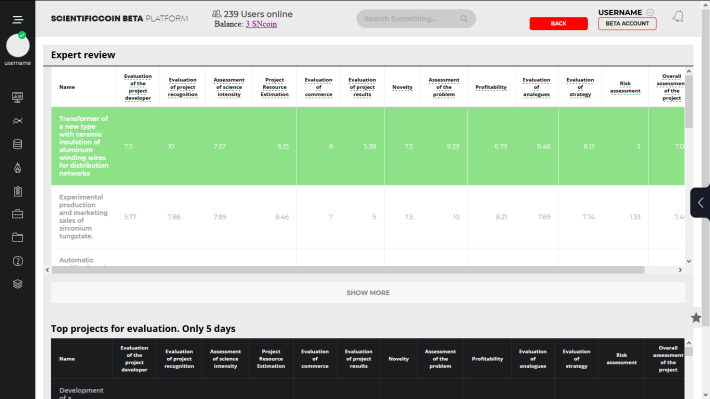This screenshot has width=710, height=399.
Task: Open the presentation board sidebar icon
Action: 18,97
